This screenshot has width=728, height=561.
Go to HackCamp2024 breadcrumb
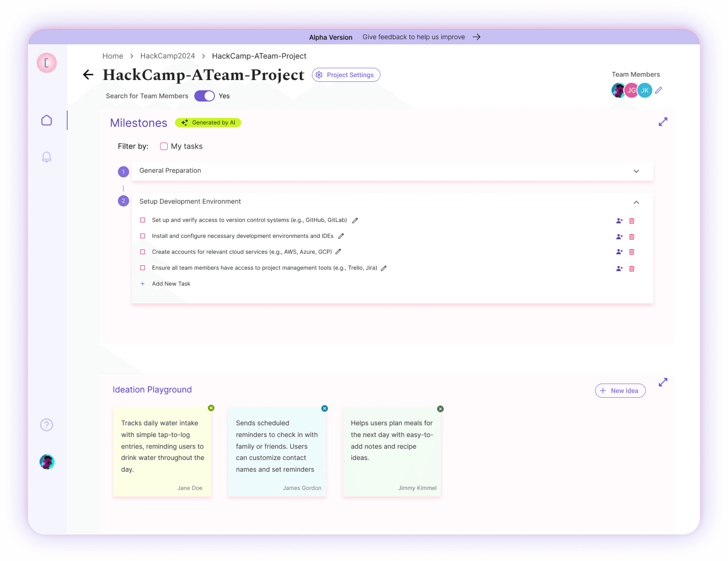point(167,56)
